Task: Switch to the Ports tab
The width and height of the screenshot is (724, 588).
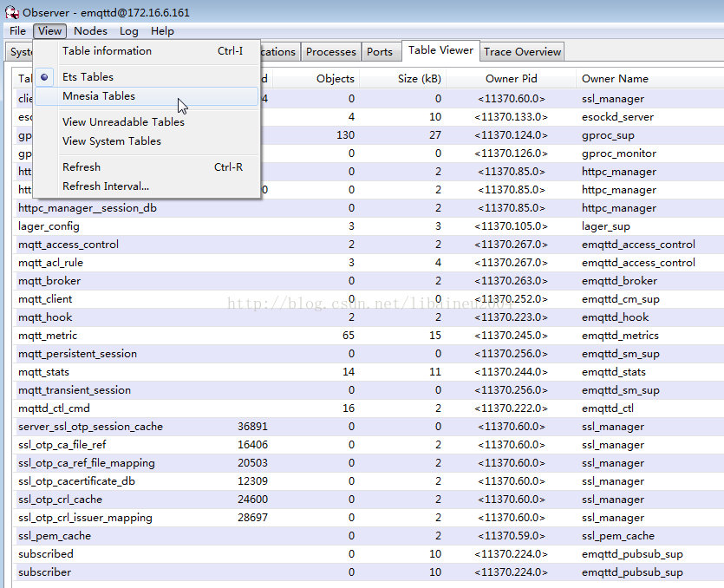Action: 380,52
